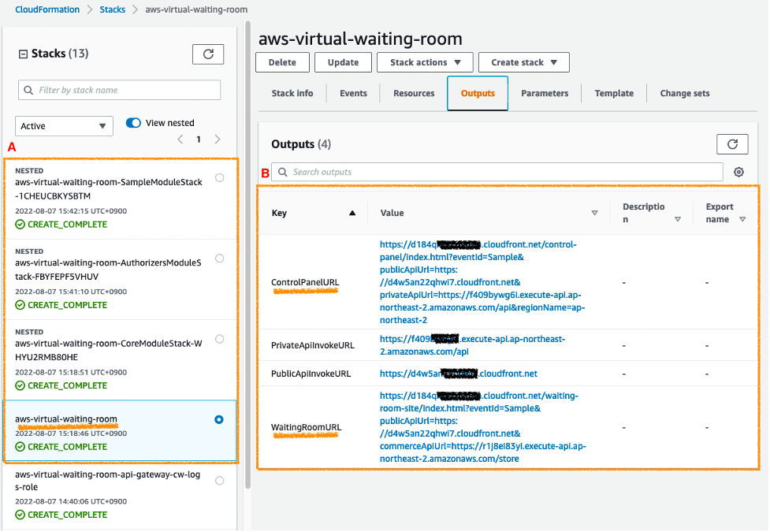770x532 pixels.
Task: Click the PrivateApiInvokeURL key cell
Action: [312, 345]
